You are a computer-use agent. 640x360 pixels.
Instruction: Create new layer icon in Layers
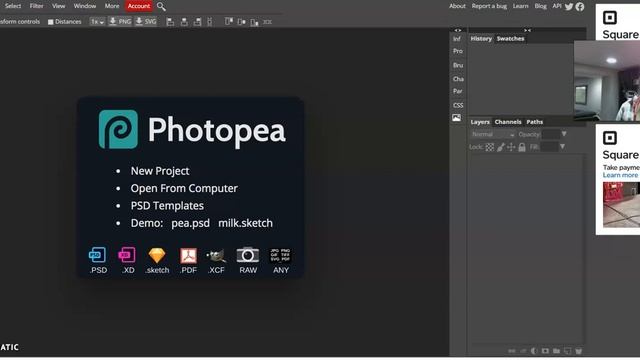pyautogui.click(x=567, y=351)
